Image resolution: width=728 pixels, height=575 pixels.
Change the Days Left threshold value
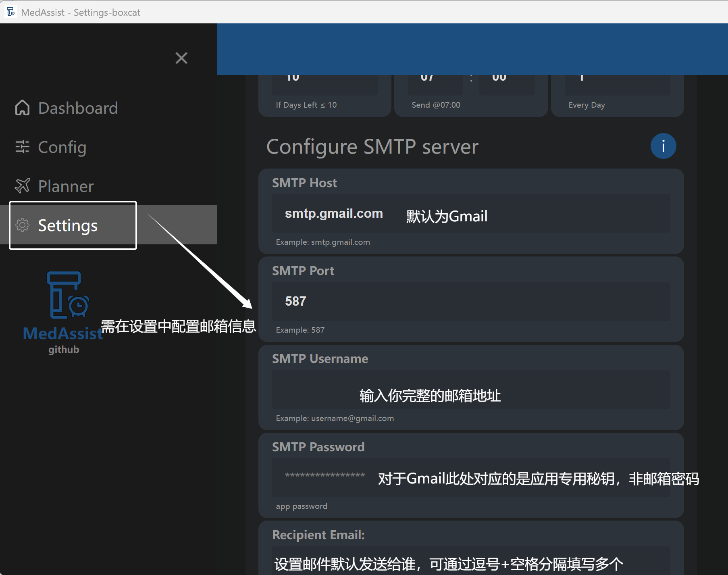325,85
